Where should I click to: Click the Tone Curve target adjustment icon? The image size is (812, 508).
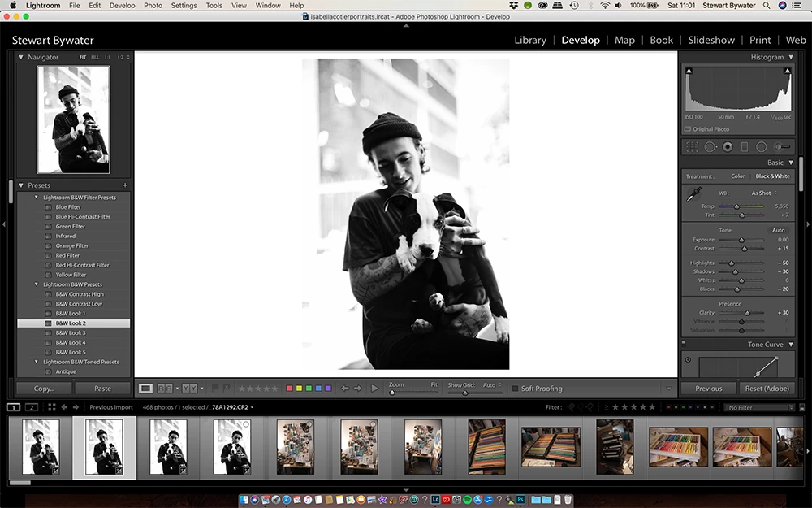pyautogui.click(x=688, y=360)
